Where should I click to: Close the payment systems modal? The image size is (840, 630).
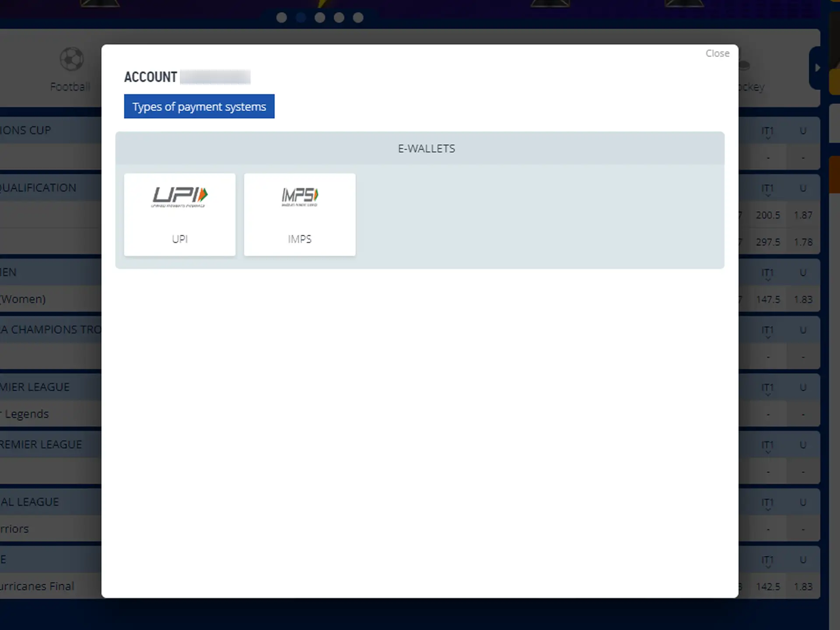tap(717, 53)
